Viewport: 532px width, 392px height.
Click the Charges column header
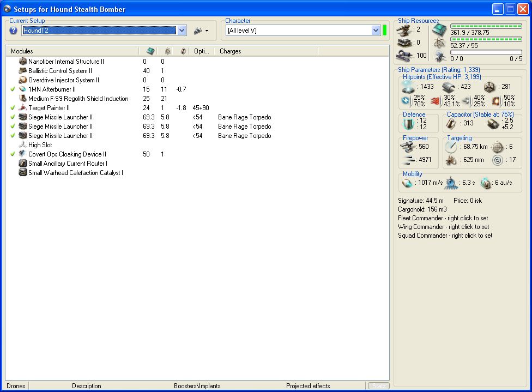[x=267, y=51]
